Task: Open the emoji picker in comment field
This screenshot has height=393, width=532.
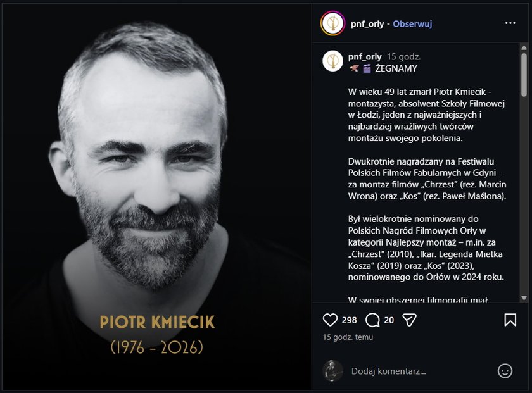Action: click(505, 371)
